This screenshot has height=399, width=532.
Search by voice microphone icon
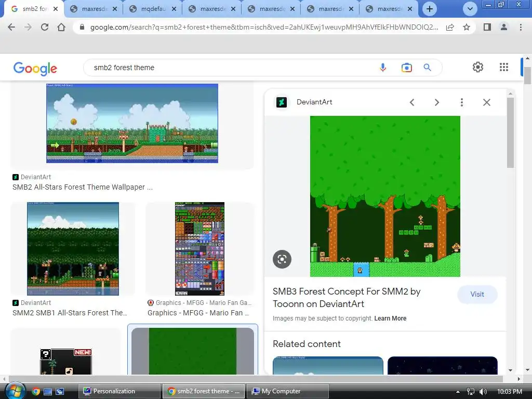click(383, 68)
